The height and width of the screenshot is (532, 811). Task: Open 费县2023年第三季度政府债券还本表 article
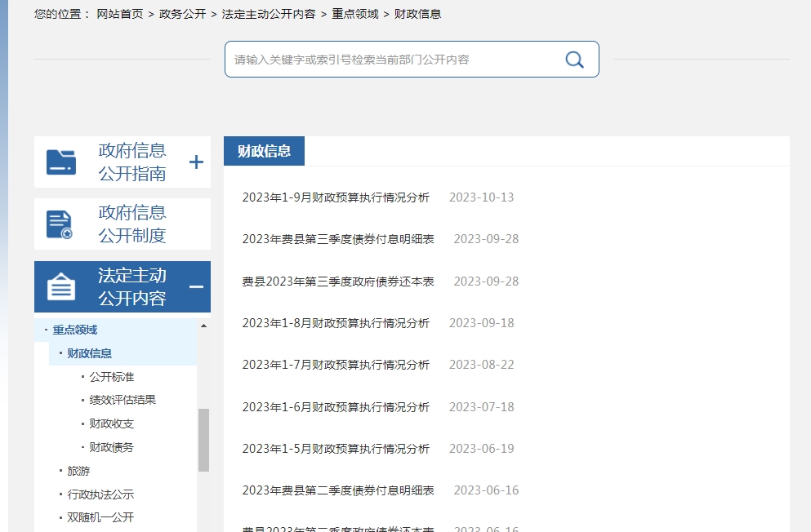[338, 282]
